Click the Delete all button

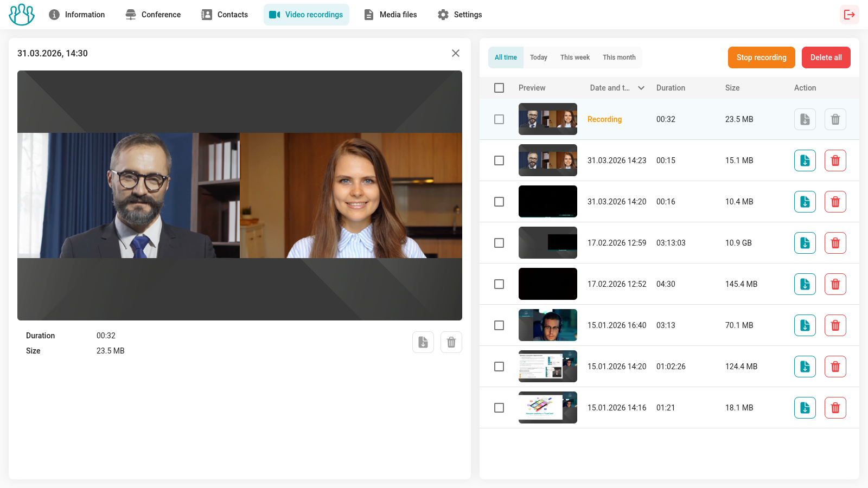826,57
